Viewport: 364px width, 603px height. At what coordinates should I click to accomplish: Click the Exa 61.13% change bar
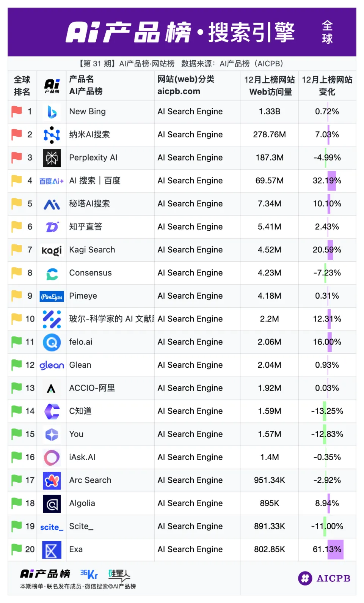[x=335, y=549]
